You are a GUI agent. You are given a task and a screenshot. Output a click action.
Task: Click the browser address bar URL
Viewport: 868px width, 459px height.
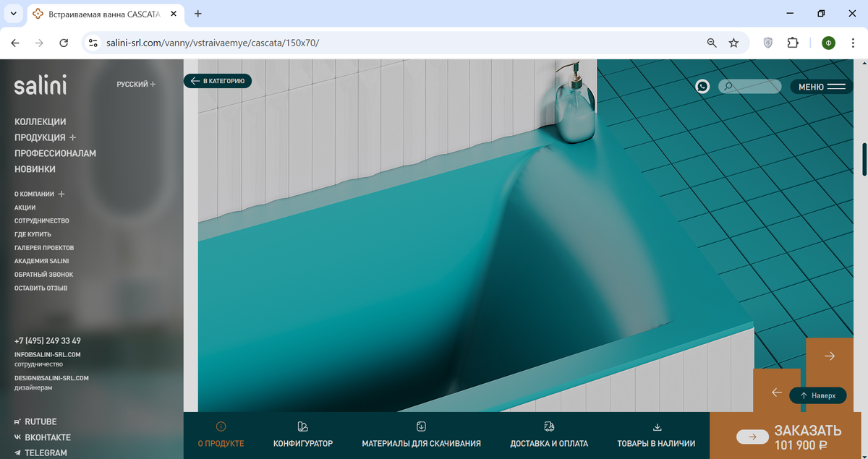click(212, 43)
